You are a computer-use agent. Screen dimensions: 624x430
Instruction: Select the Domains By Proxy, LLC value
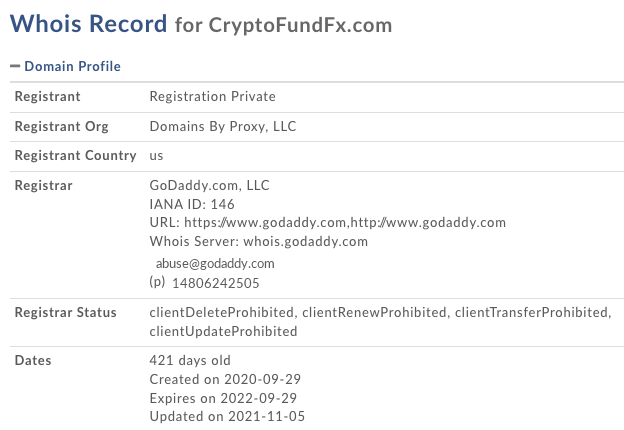point(222,127)
